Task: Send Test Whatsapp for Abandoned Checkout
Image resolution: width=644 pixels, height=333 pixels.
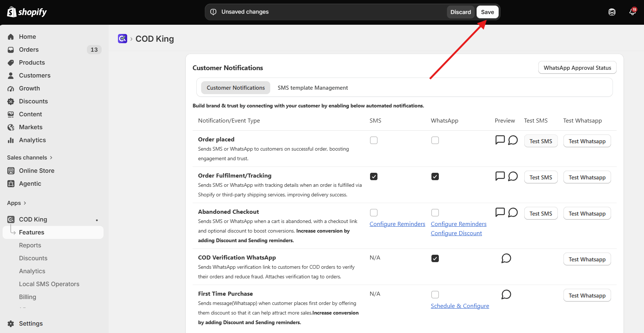Action: pyautogui.click(x=587, y=213)
